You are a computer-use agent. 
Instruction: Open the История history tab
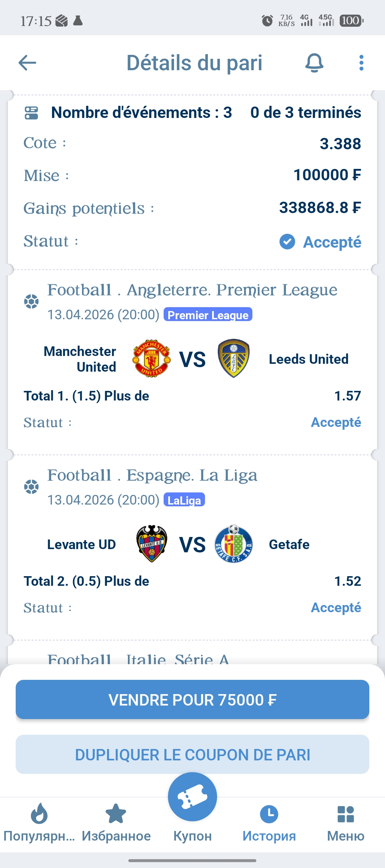269,822
